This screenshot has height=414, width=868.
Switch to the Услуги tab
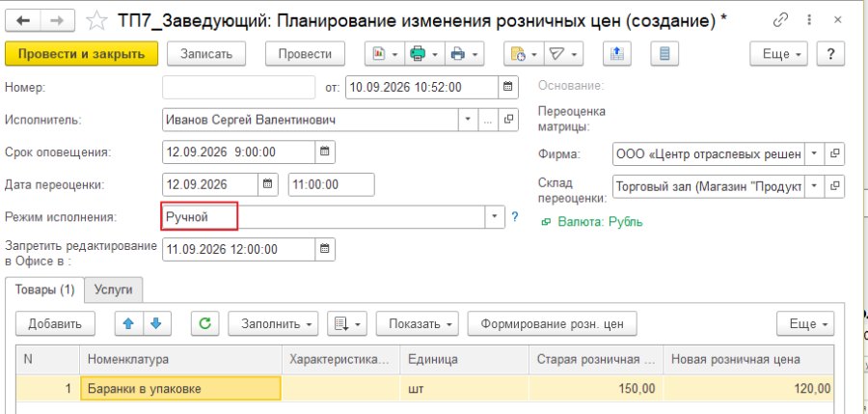(114, 290)
